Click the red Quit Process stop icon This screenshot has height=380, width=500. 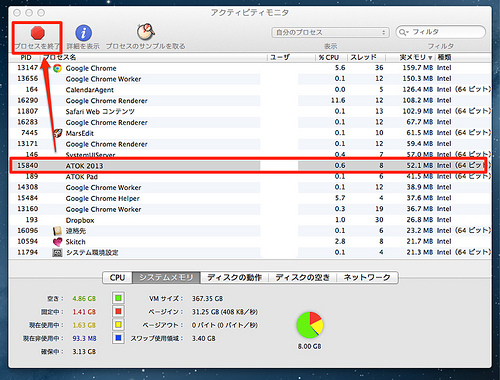[38, 33]
